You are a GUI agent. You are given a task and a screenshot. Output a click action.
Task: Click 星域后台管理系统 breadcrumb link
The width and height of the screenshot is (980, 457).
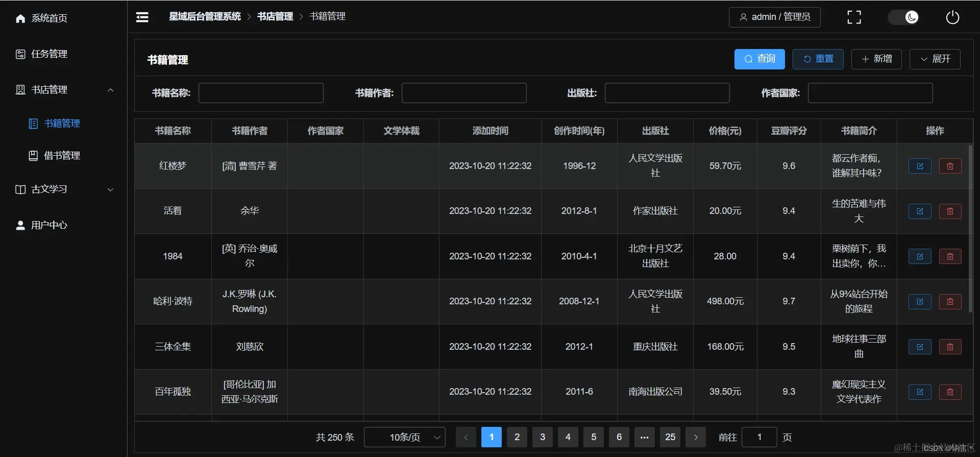point(205,16)
